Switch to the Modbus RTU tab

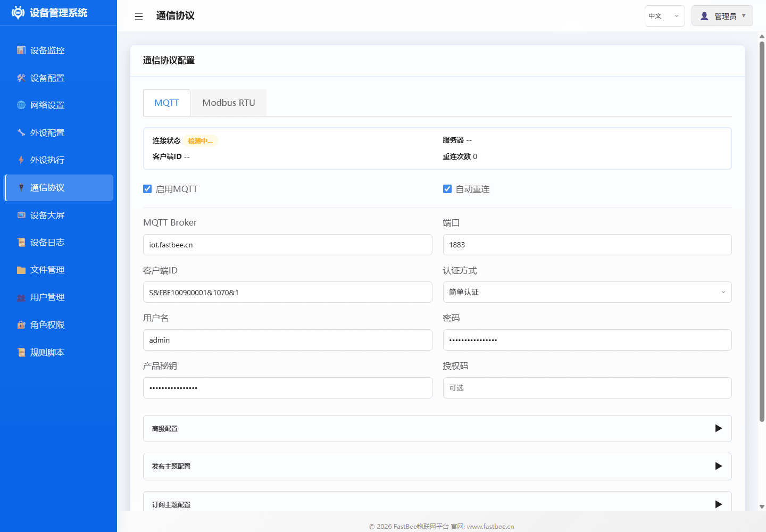coord(229,103)
